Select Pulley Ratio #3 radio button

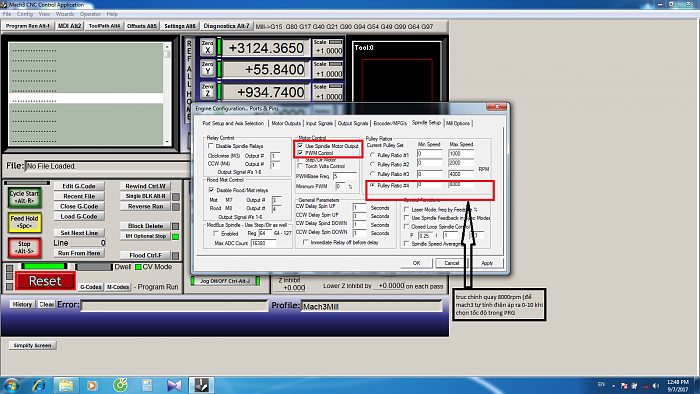click(x=372, y=174)
